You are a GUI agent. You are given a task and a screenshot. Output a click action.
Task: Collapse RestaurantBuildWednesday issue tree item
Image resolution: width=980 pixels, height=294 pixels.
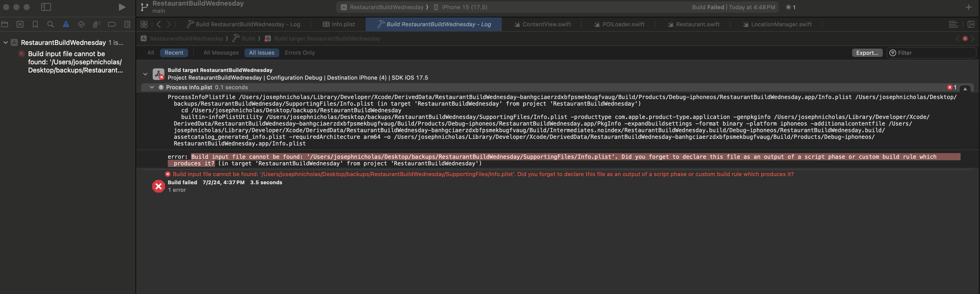pyautogui.click(x=5, y=43)
